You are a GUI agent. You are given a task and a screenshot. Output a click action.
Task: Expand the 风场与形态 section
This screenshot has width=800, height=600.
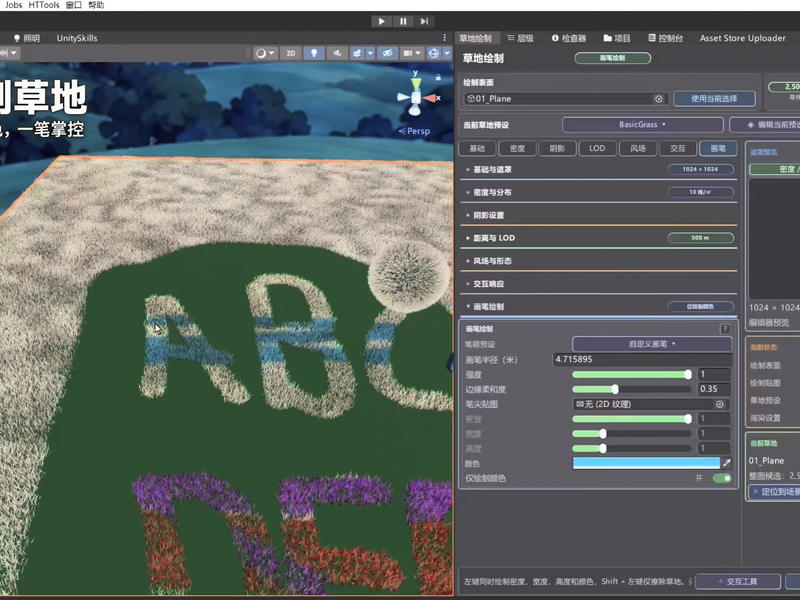598,261
